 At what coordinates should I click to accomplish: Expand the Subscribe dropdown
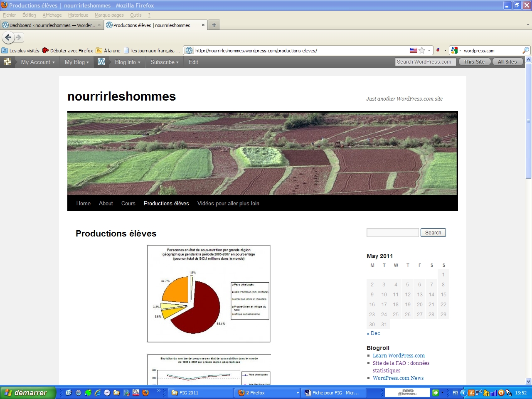pyautogui.click(x=164, y=62)
